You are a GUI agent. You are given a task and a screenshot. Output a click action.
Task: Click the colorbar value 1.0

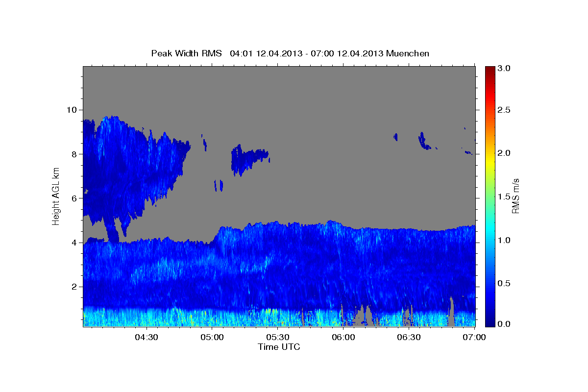point(505,241)
